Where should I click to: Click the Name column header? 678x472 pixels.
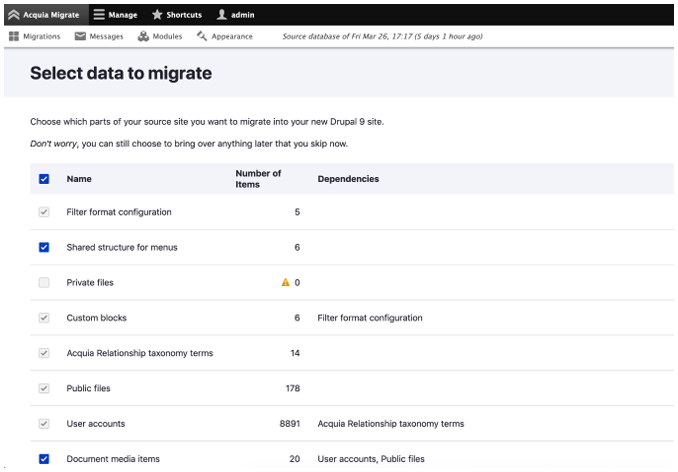point(78,179)
